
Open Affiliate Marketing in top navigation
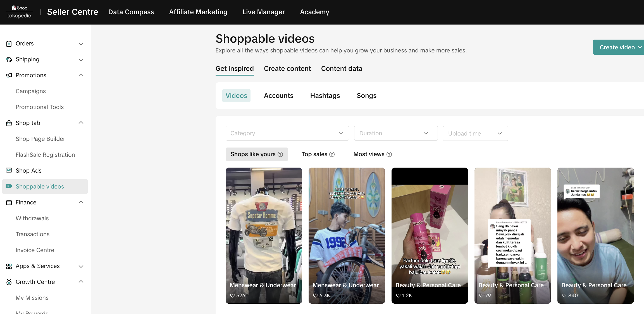point(198,12)
